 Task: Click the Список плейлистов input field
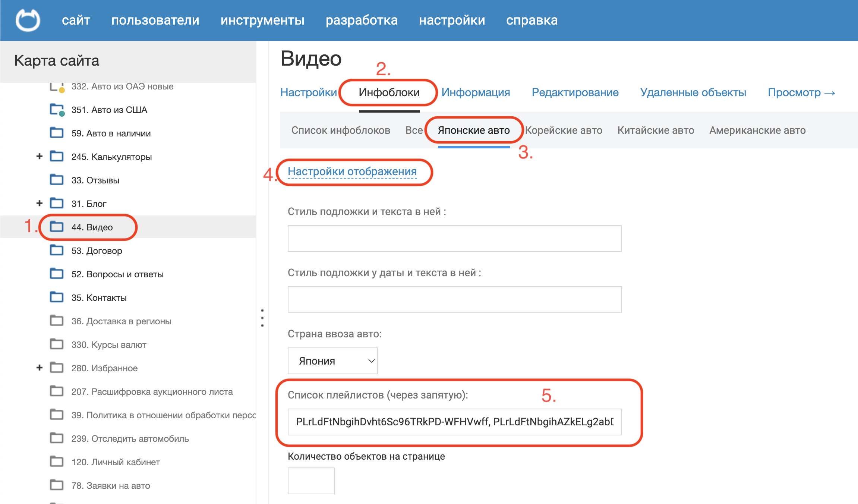click(x=454, y=422)
